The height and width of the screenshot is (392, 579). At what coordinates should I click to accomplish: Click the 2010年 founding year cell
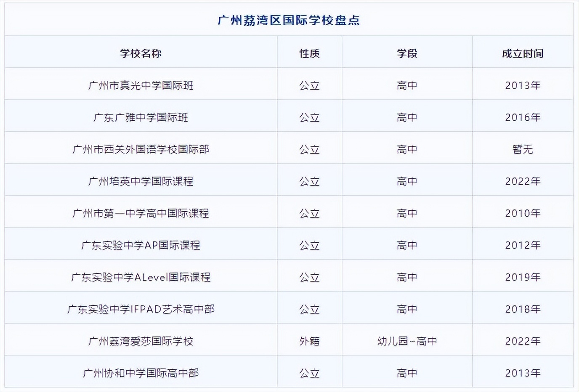(x=523, y=213)
